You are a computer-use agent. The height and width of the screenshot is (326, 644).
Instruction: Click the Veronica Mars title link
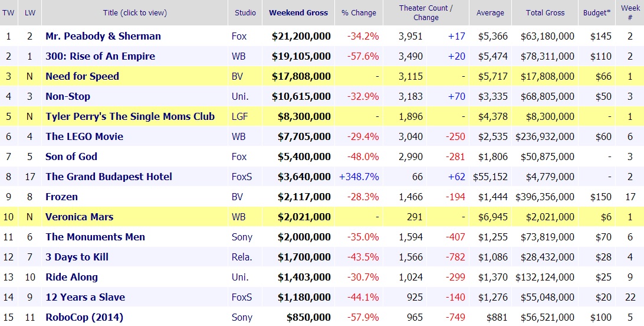click(79, 217)
